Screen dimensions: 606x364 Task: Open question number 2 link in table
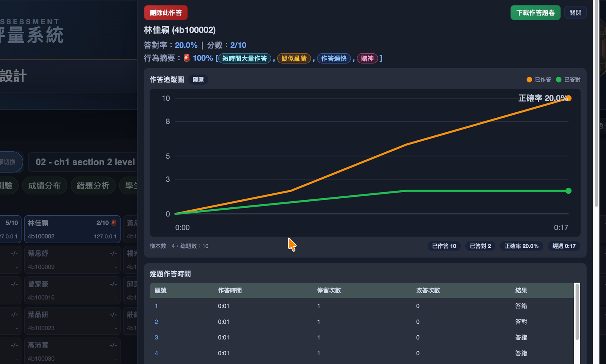156,322
